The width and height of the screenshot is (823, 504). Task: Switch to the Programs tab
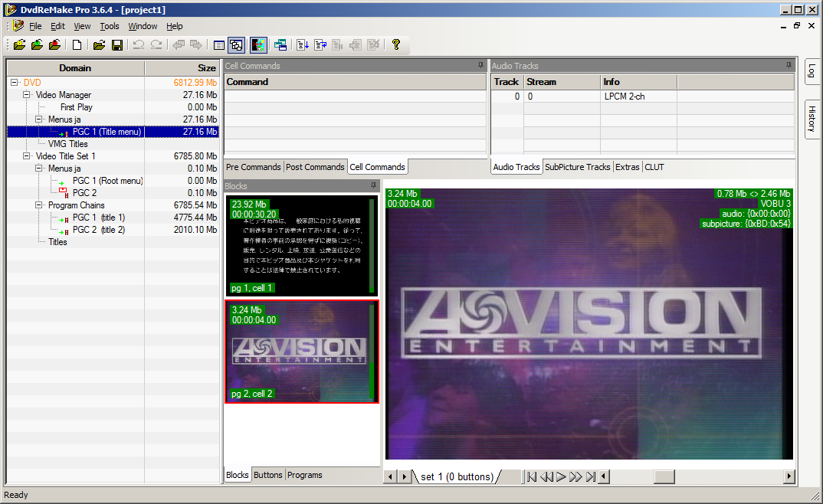tap(305, 475)
